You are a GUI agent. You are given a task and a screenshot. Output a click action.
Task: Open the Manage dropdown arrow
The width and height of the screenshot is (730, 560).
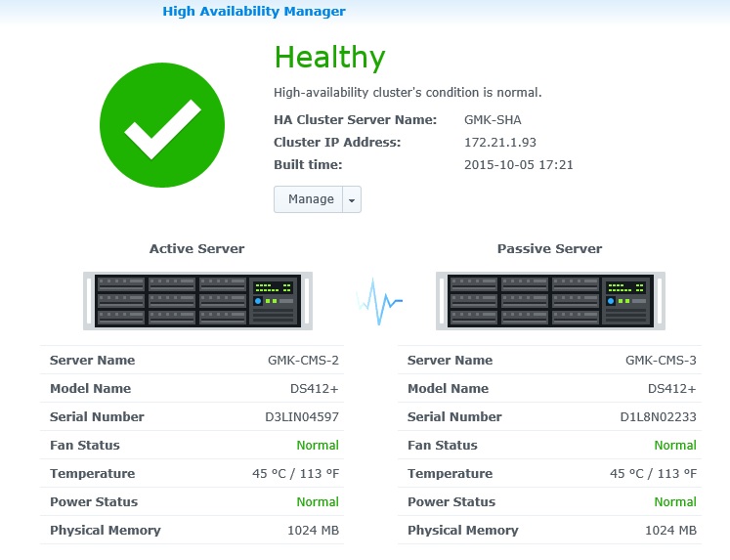click(x=352, y=199)
